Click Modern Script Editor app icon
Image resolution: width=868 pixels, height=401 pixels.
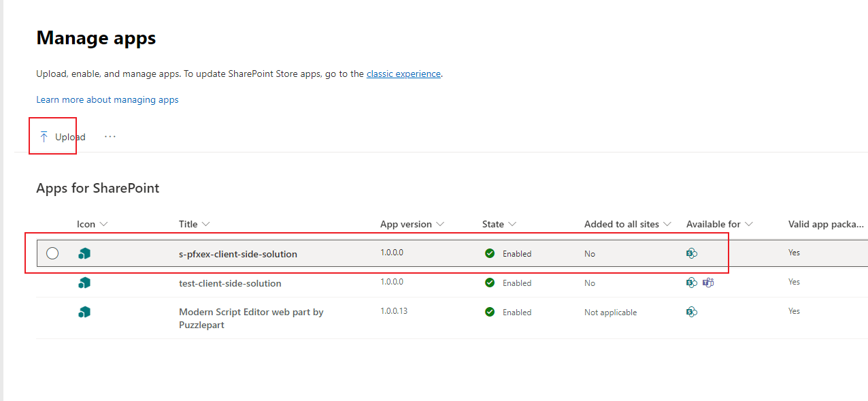84,312
